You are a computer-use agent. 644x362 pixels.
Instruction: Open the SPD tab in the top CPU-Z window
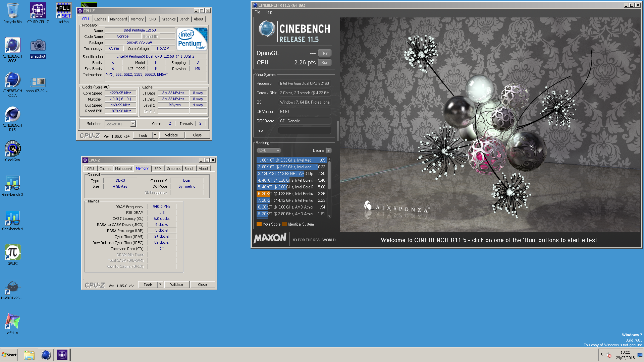(x=153, y=19)
